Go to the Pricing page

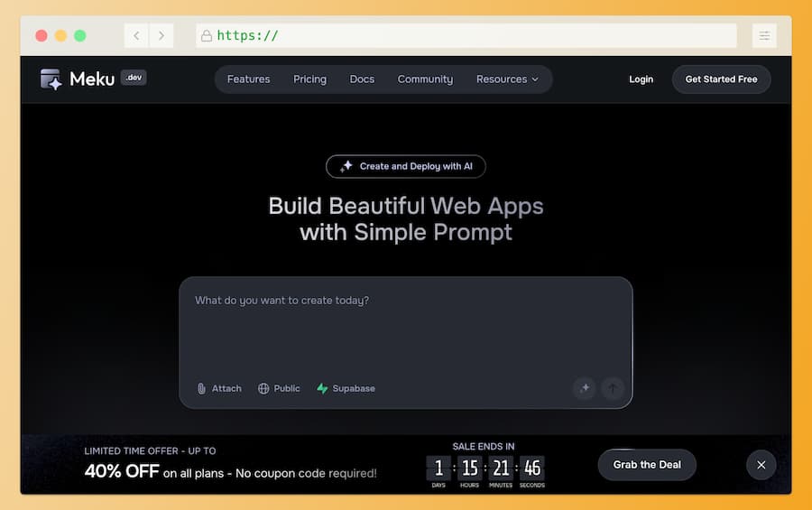click(x=309, y=79)
